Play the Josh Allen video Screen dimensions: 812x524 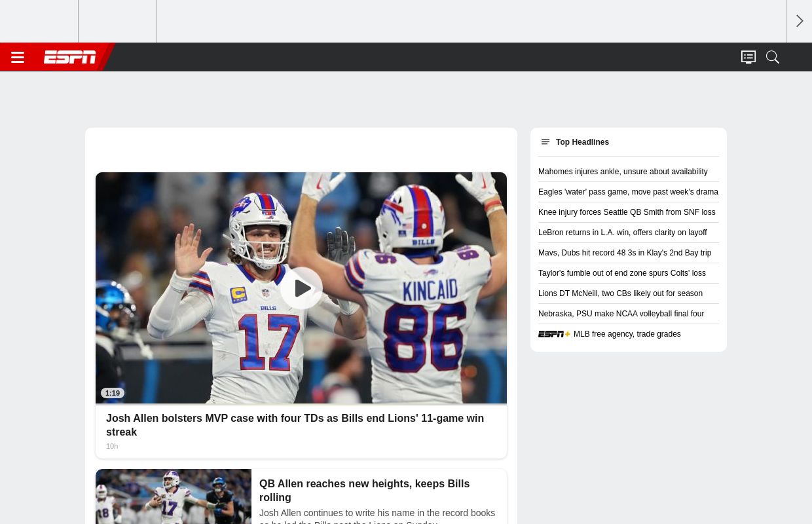tap(301, 288)
